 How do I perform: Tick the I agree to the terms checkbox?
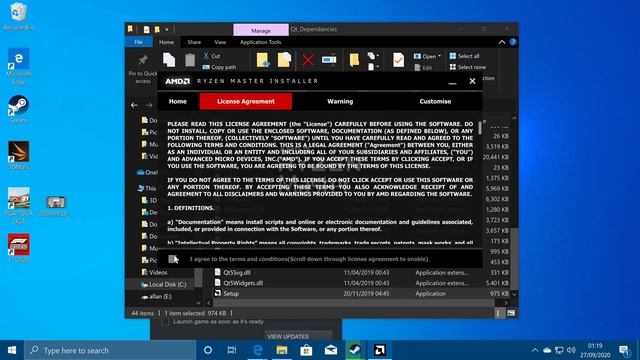[x=172, y=259]
